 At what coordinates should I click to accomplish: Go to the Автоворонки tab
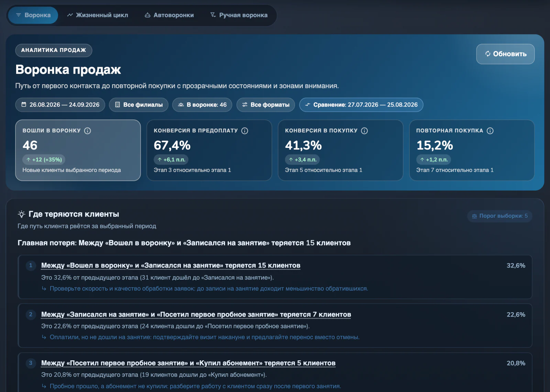(169, 15)
